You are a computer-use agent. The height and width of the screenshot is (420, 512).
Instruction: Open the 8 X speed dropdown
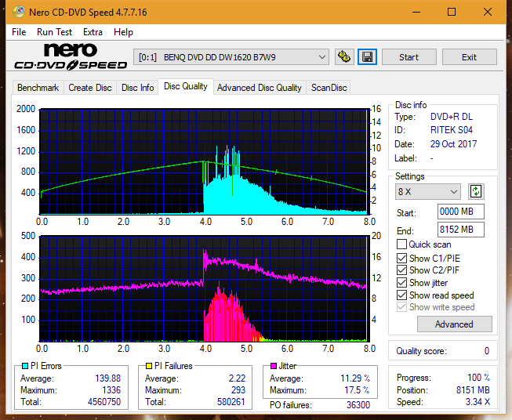428,191
